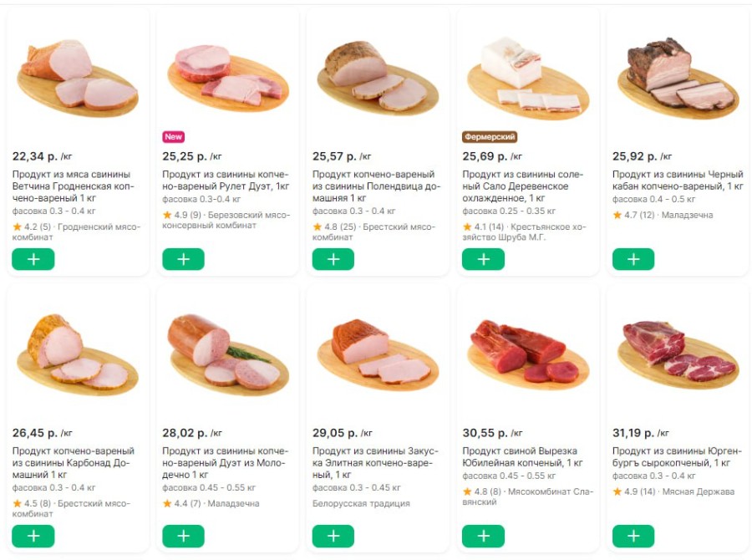Click plus button under Карбонад Домашний
Screen dimensions: 752x560
[33, 536]
